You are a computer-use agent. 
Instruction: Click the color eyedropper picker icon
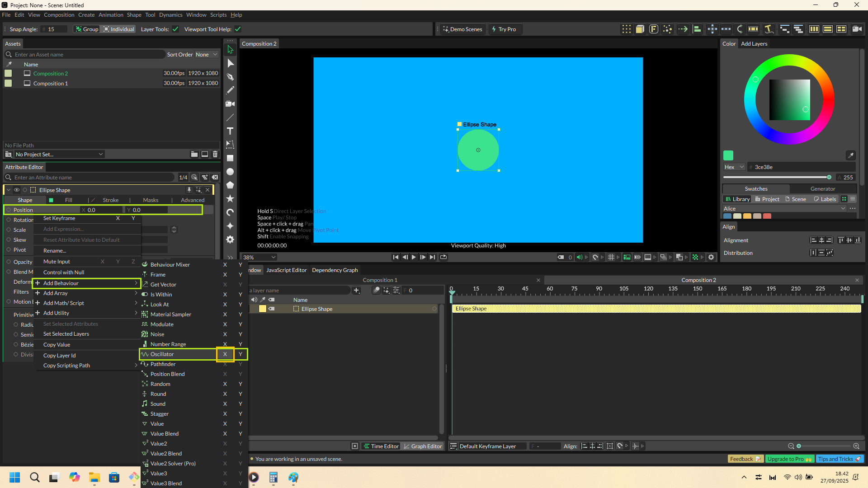850,155
